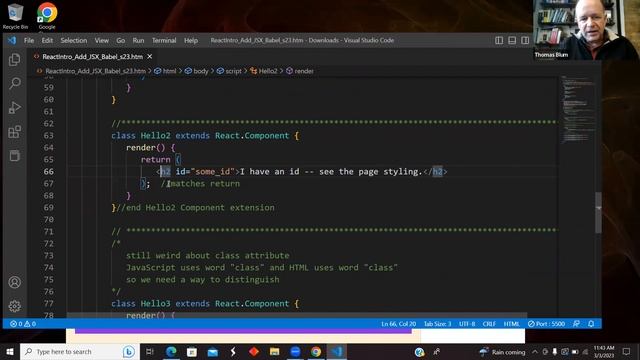Open the Run menu
640x360 pixels.
pyautogui.click(x=138, y=40)
